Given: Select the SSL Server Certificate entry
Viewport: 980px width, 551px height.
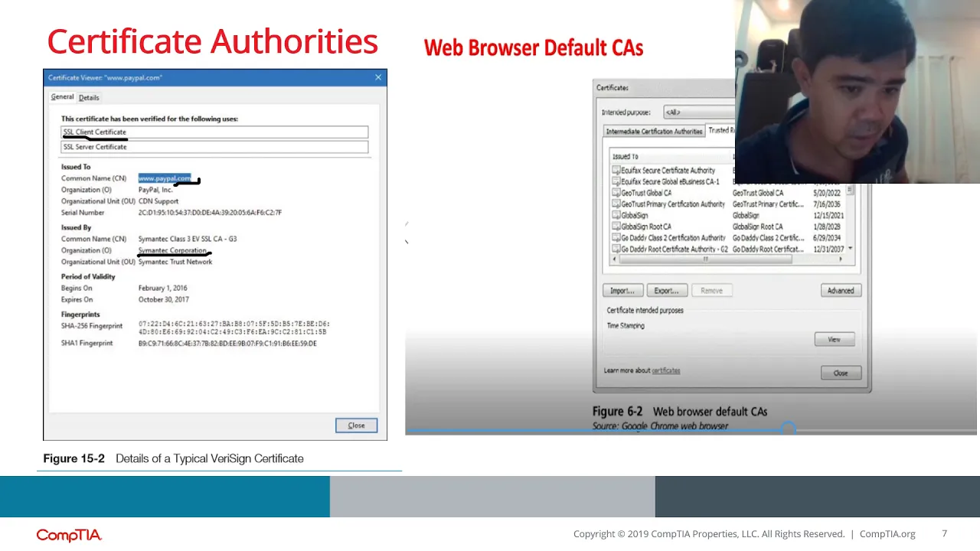Looking at the screenshot, I should click(x=214, y=147).
